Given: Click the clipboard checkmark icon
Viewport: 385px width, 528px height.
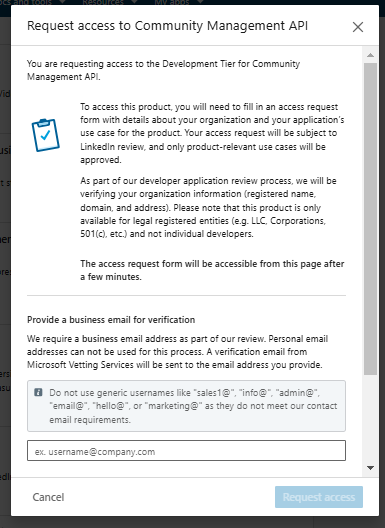Looking at the screenshot, I should (45, 135).
